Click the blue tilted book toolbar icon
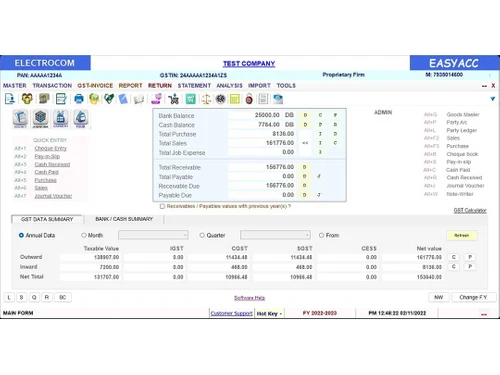Viewport: 500px width, 375px height. click(x=123, y=99)
